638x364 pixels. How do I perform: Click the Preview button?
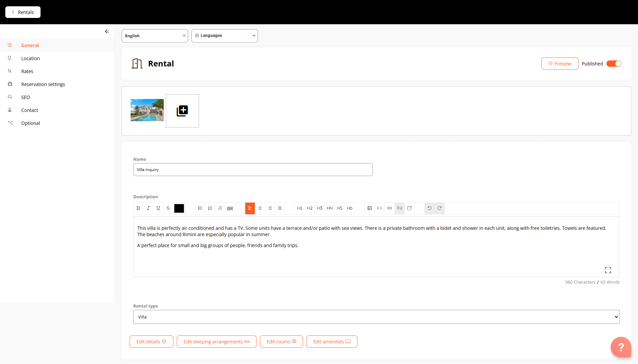[560, 64]
